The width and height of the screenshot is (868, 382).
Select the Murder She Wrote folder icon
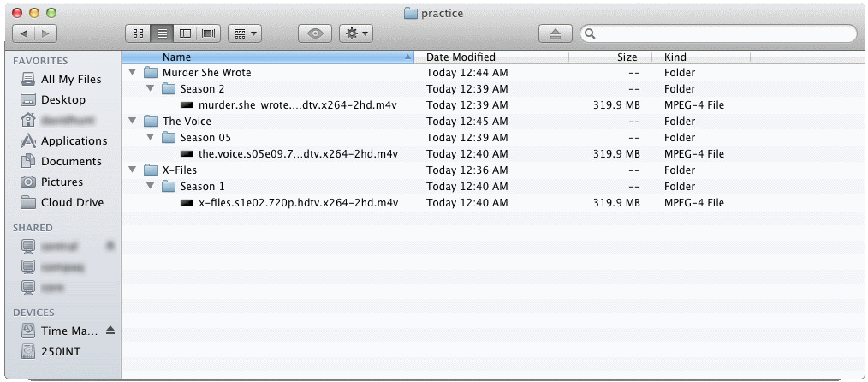pyautogui.click(x=151, y=73)
